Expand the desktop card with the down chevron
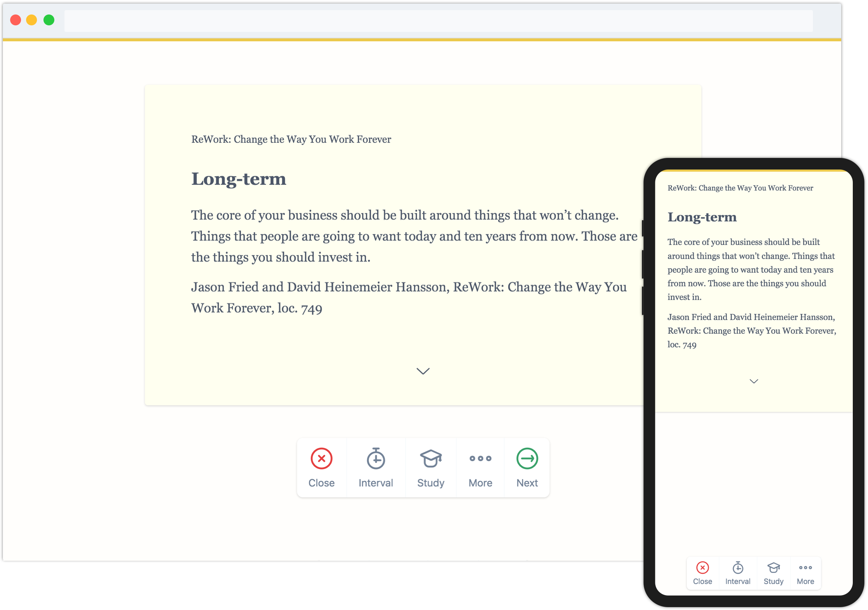 (x=423, y=371)
